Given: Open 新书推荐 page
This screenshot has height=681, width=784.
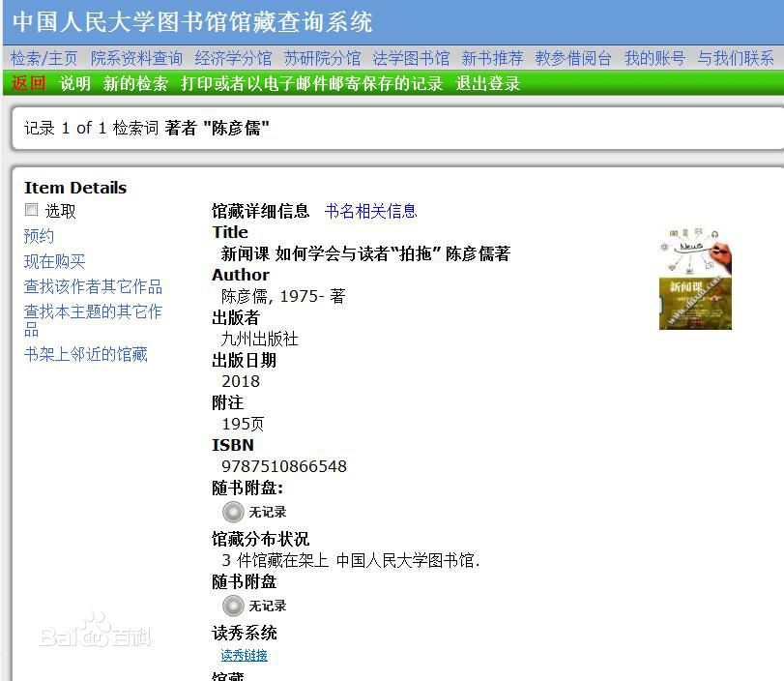Looking at the screenshot, I should (x=492, y=59).
